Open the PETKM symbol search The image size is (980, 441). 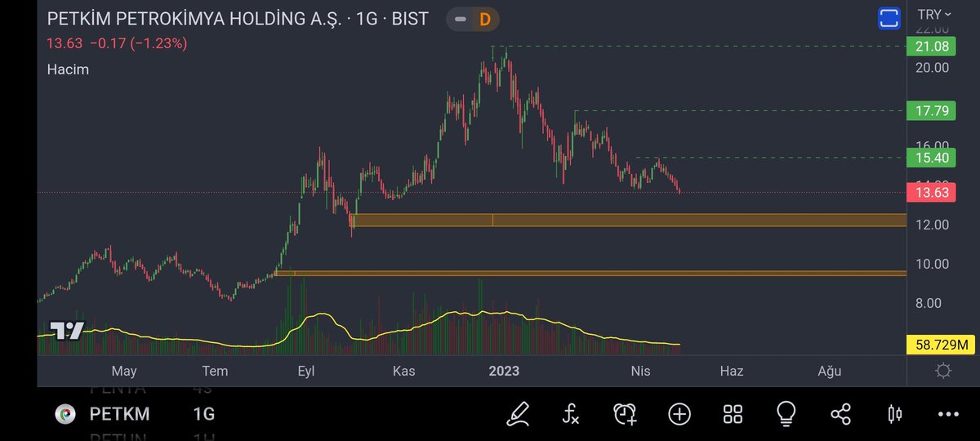119,414
